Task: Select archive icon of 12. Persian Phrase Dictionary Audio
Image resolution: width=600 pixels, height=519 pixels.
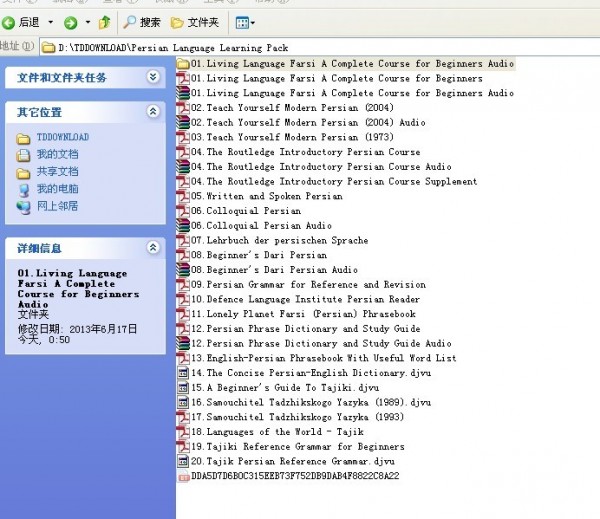Action: (x=183, y=343)
